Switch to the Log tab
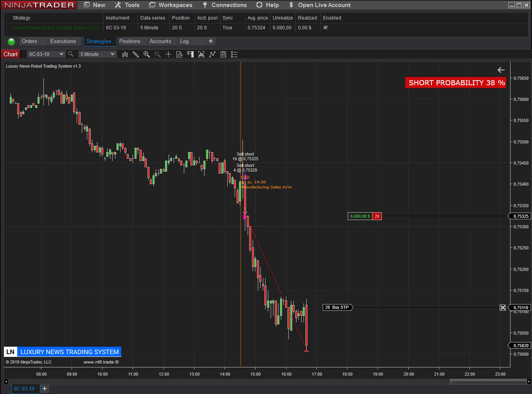This screenshot has height=394, width=532. point(184,41)
